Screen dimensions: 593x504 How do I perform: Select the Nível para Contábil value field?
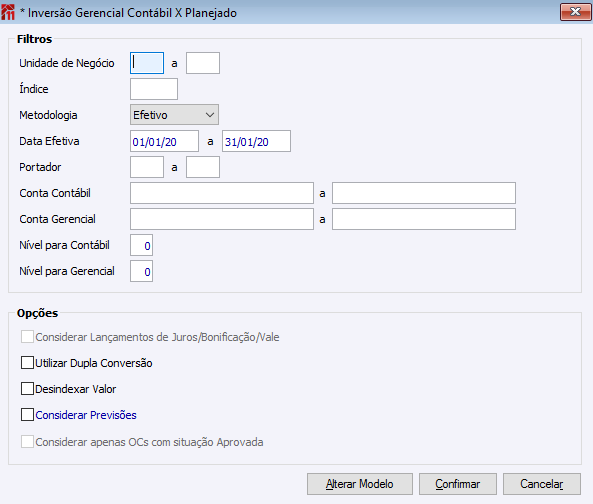coord(141,245)
